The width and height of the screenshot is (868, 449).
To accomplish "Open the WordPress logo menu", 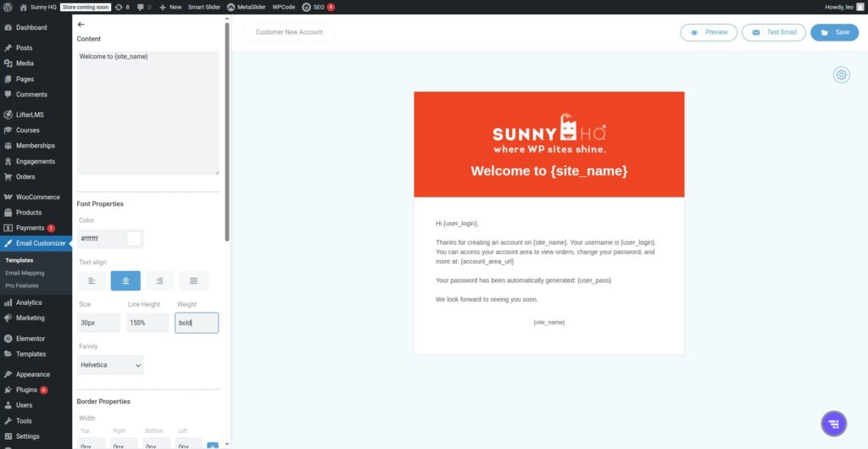I will pyautogui.click(x=8, y=7).
